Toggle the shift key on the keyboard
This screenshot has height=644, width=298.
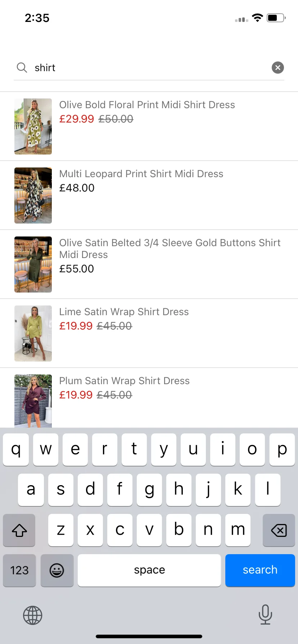click(x=19, y=530)
